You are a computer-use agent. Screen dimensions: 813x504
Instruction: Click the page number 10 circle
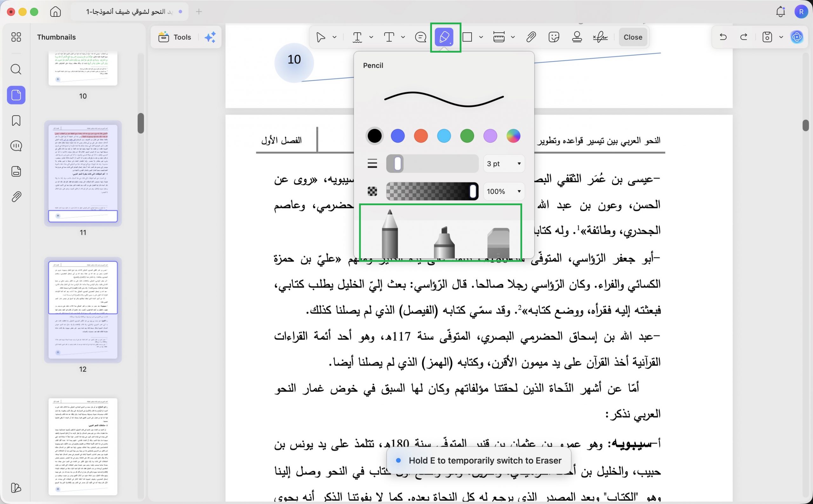click(294, 62)
